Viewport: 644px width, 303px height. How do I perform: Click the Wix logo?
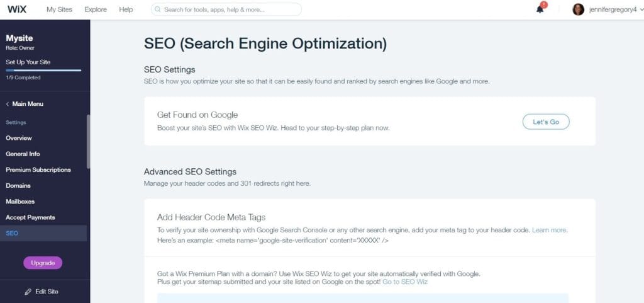click(x=16, y=9)
